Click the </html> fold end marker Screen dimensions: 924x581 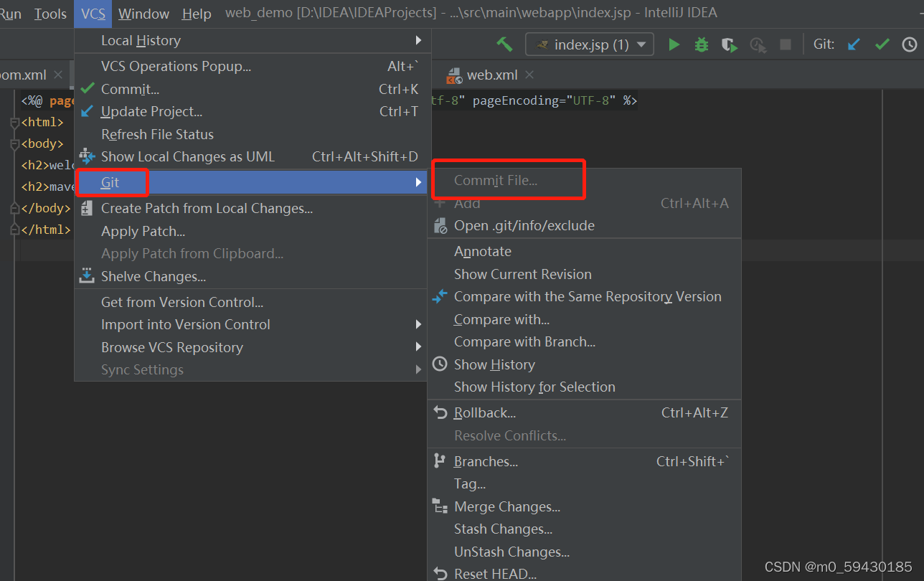(x=14, y=230)
